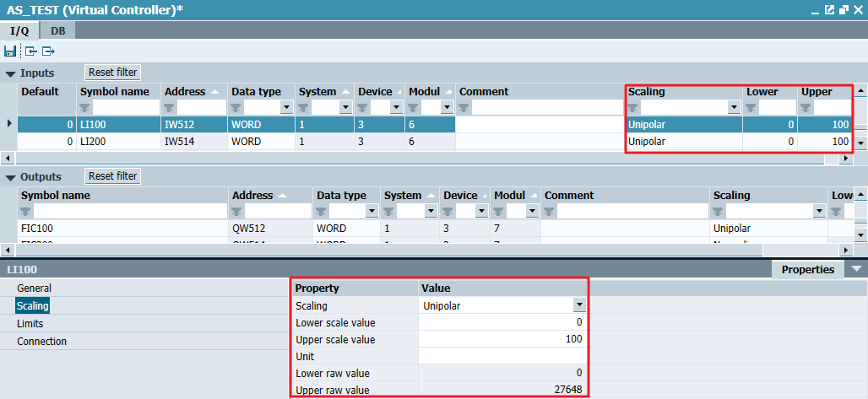Open Inputs Device filter dropdown
The width and height of the screenshot is (868, 399).
click(x=396, y=107)
